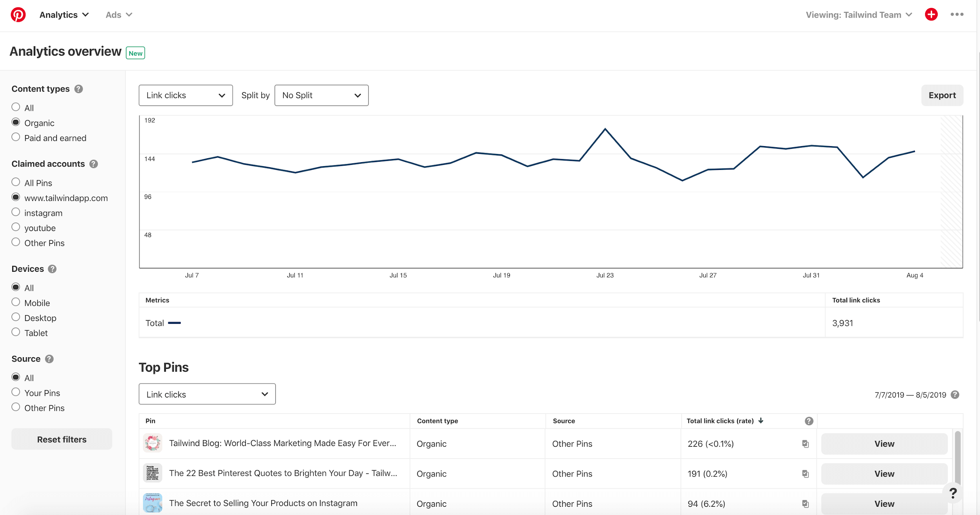Viewport: 980px width, 515px height.
Task: Click the copy icon next to 226 clicks
Action: (x=805, y=444)
